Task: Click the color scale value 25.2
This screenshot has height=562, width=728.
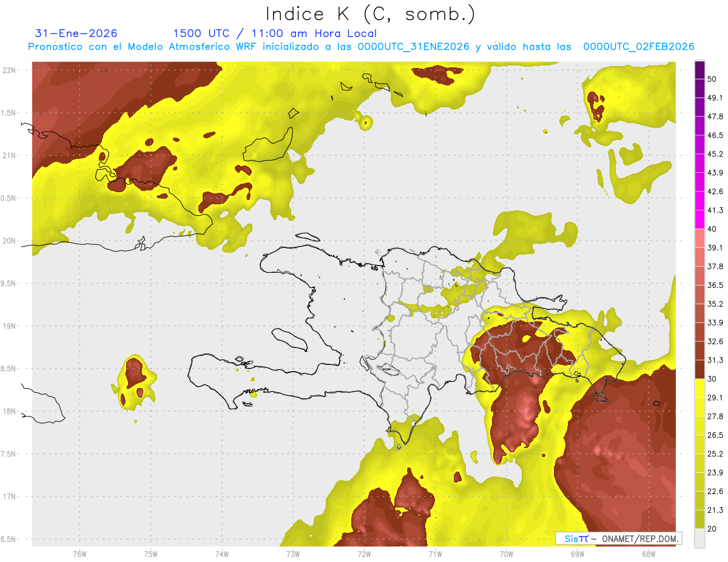Action: (715, 454)
